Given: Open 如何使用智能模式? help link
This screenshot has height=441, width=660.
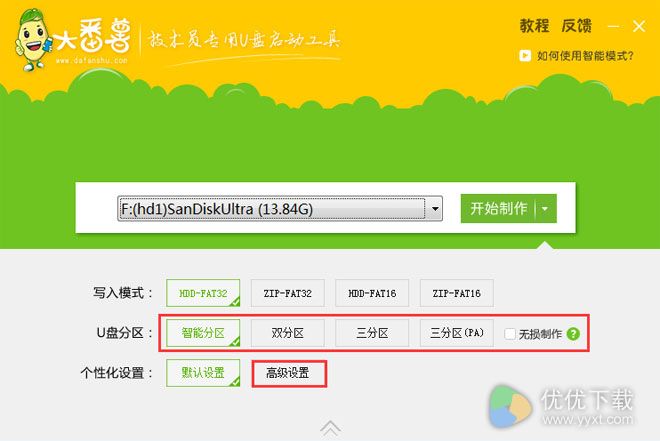Looking at the screenshot, I should (585, 56).
